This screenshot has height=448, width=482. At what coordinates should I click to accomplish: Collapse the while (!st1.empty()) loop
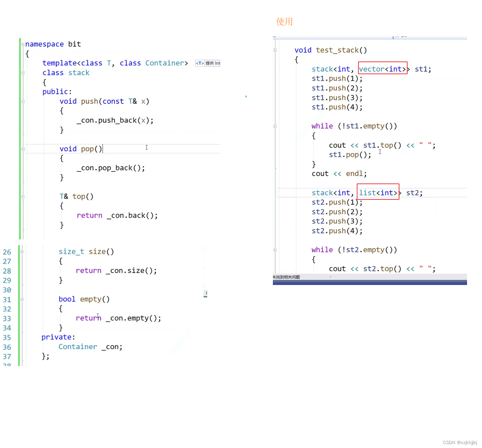pos(275,126)
